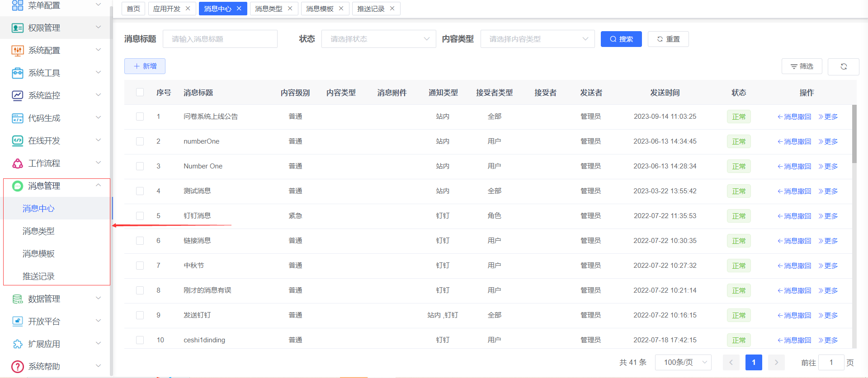The width and height of the screenshot is (868, 378).
Task: Click the 系统工具 sidebar icon
Action: [x=18, y=73]
